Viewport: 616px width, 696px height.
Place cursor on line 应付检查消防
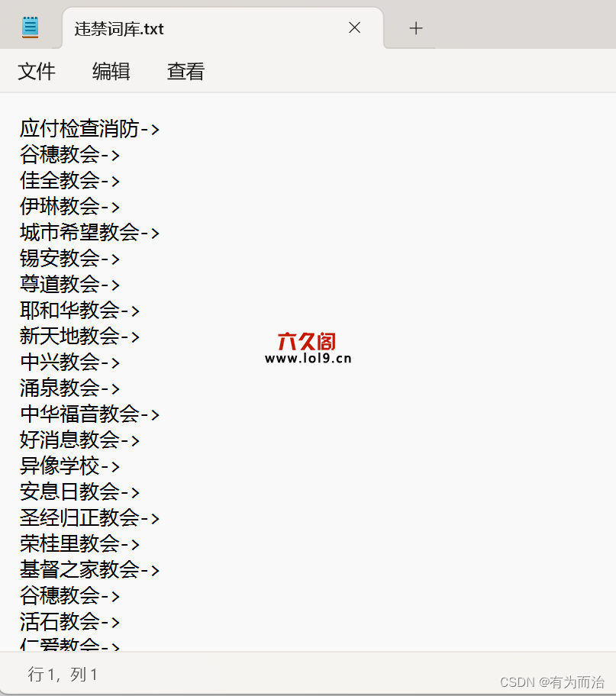tap(89, 129)
